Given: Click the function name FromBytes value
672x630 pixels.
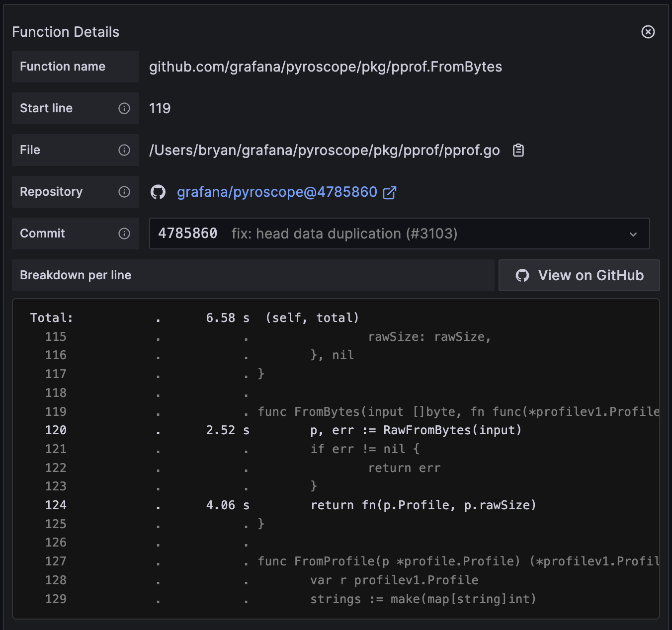Looking at the screenshot, I should coord(325,67).
